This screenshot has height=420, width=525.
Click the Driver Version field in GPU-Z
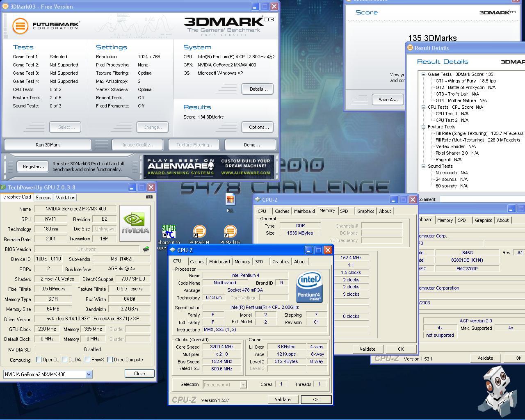pyautogui.click(x=93, y=319)
